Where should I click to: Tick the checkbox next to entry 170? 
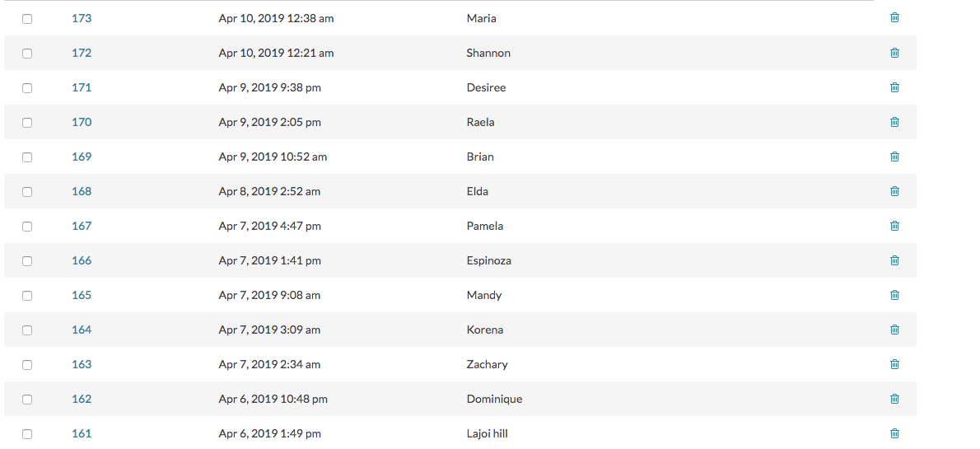[27, 123]
